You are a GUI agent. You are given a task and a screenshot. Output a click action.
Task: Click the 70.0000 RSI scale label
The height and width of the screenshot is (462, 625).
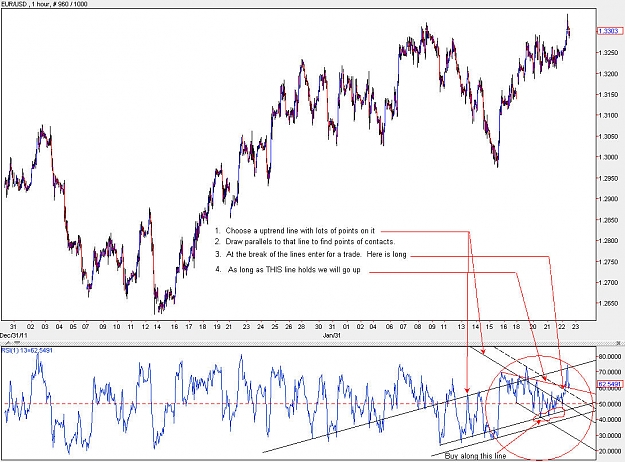coord(611,372)
